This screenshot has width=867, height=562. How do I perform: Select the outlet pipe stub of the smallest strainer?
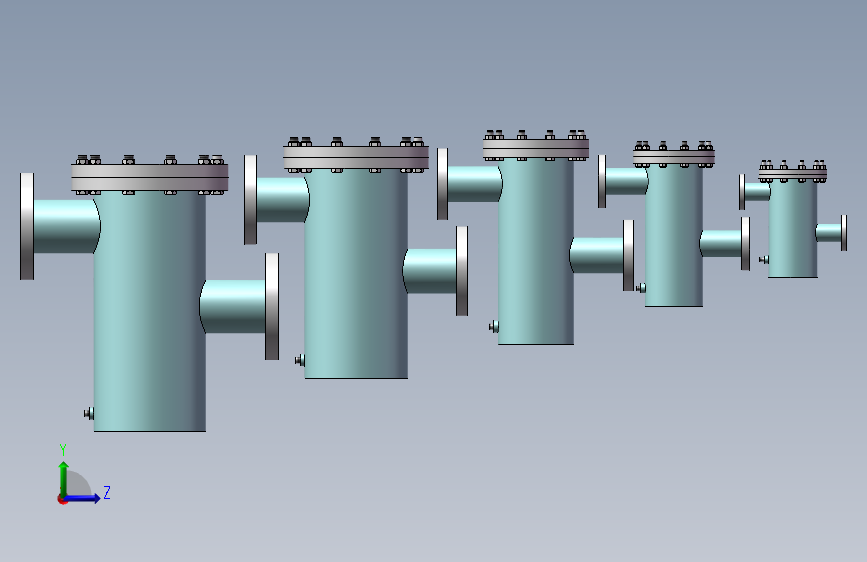coord(829,233)
